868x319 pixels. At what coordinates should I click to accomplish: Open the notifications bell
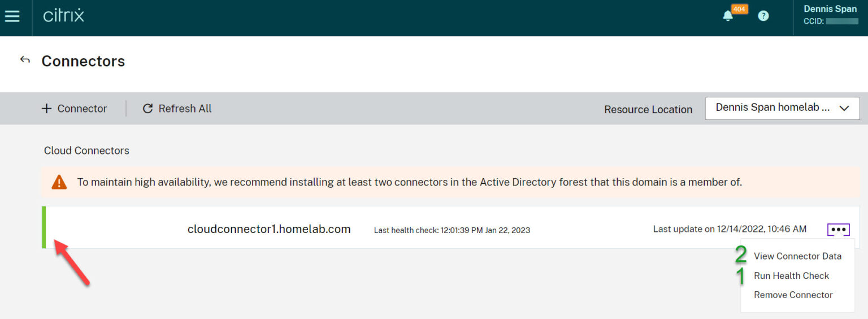pos(728,16)
